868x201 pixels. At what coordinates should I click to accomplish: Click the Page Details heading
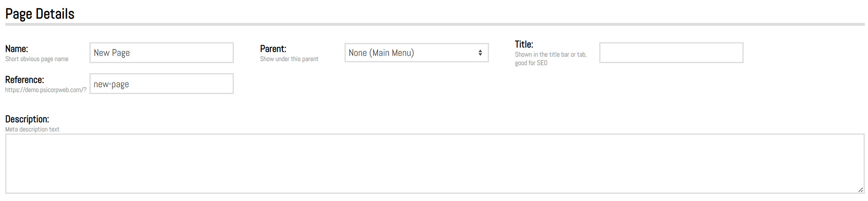40,14
